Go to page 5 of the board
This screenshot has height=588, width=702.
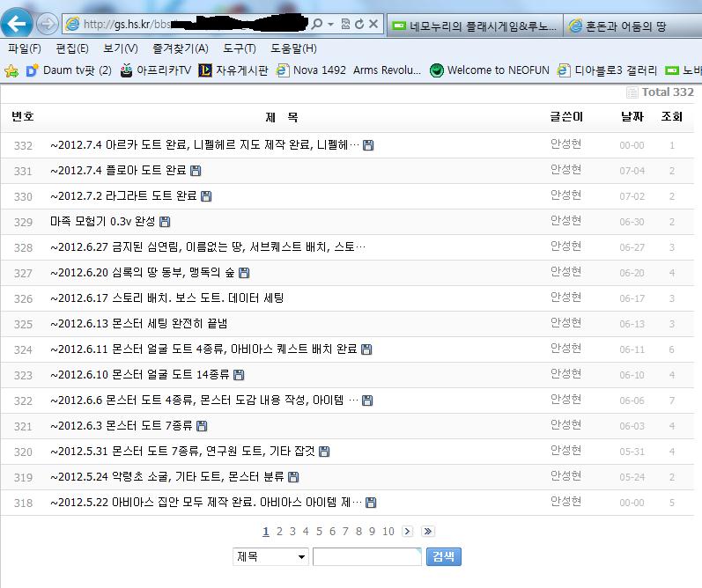(319, 532)
